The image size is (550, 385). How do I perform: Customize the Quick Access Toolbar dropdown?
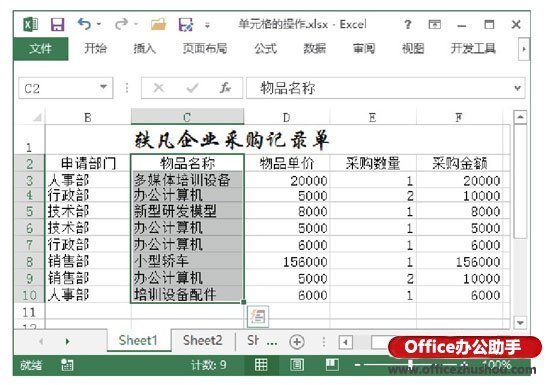tap(208, 25)
